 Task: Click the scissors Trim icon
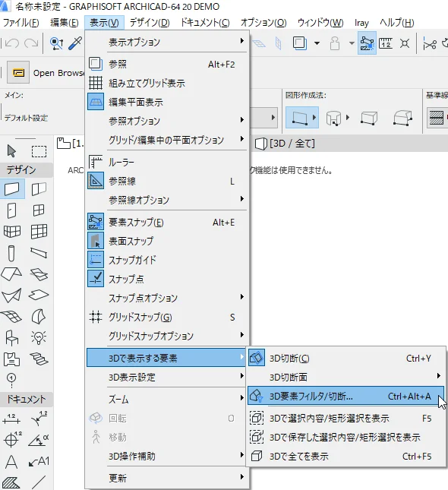pos(429,44)
